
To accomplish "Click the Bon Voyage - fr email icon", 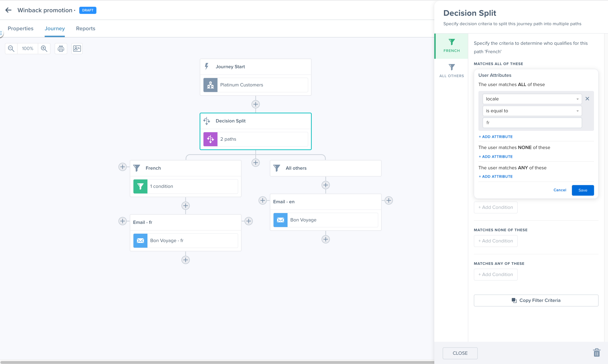I will (x=140, y=241).
